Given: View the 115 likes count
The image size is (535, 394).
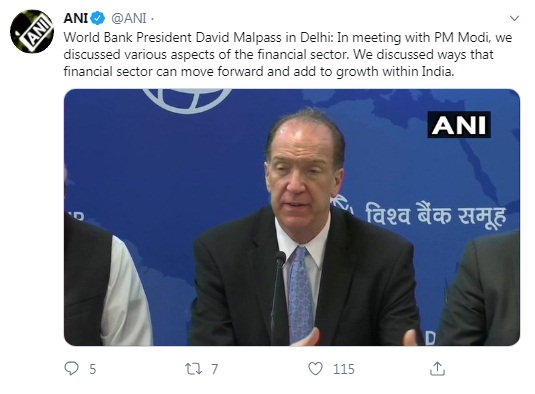Looking at the screenshot, I should (344, 369).
